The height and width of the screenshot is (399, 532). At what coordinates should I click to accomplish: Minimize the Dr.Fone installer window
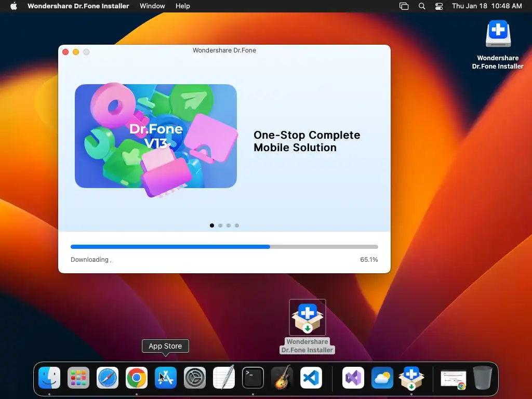tap(76, 52)
